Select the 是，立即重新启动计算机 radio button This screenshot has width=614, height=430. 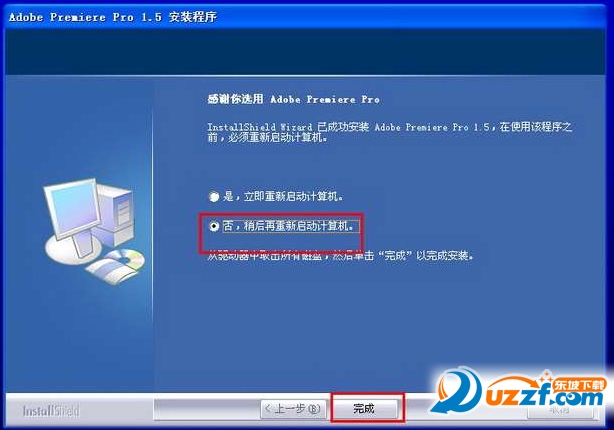[214, 196]
